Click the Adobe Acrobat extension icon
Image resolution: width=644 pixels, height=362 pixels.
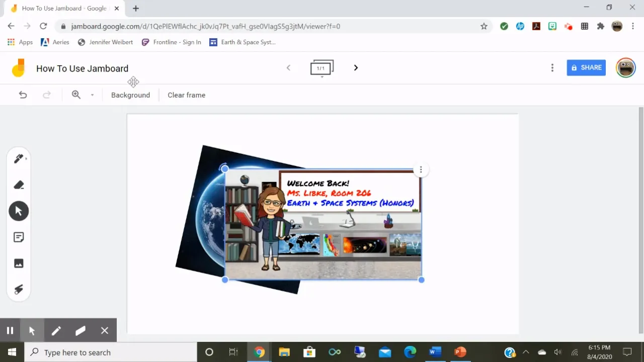(x=536, y=26)
